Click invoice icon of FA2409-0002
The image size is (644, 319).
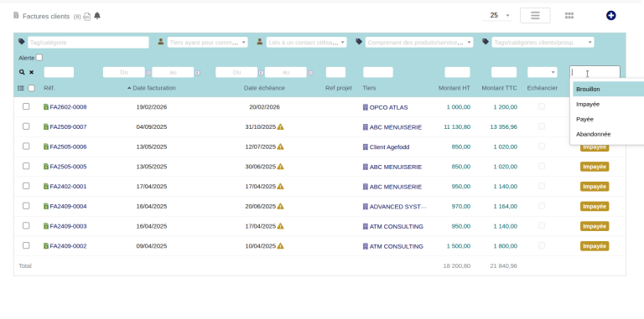click(46, 246)
